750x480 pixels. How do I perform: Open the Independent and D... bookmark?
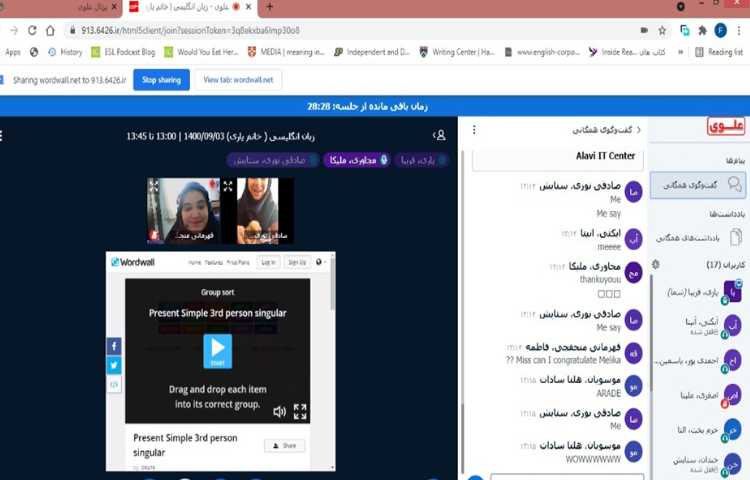pyautogui.click(x=372, y=52)
